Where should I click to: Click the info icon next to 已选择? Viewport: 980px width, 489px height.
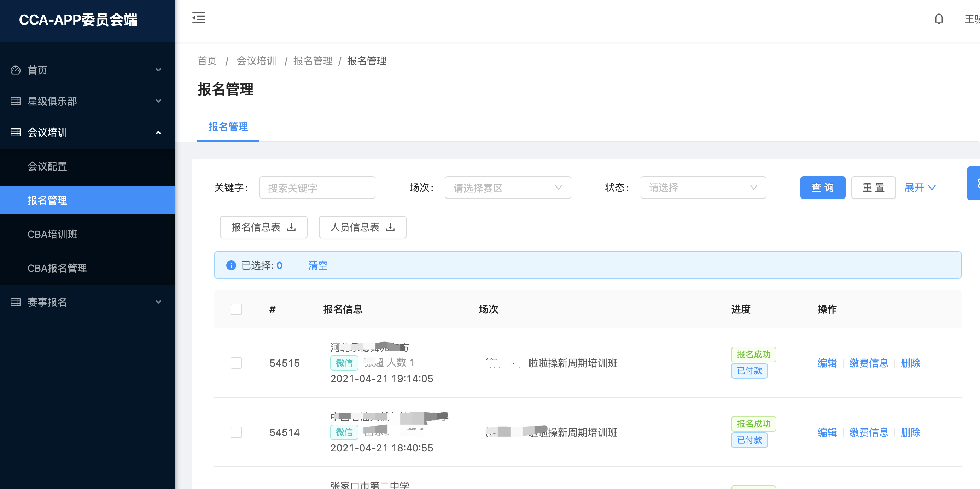(x=231, y=265)
